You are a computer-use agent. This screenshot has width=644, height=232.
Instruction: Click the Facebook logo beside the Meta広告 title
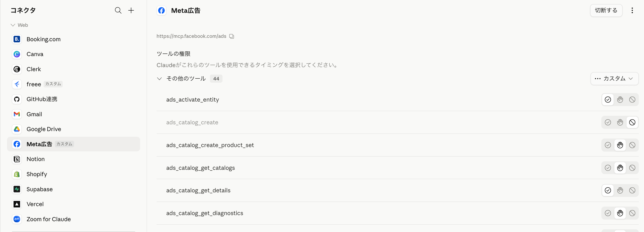pos(162,11)
